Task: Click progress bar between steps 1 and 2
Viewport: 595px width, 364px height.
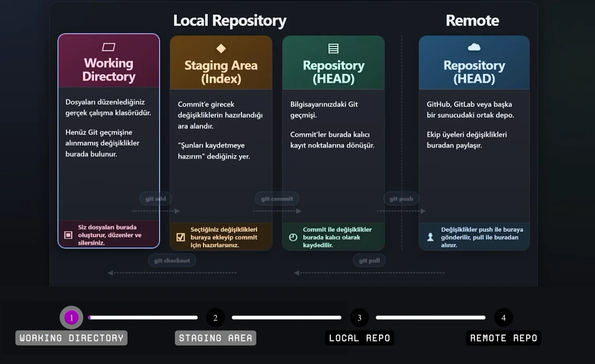Action: (143, 317)
